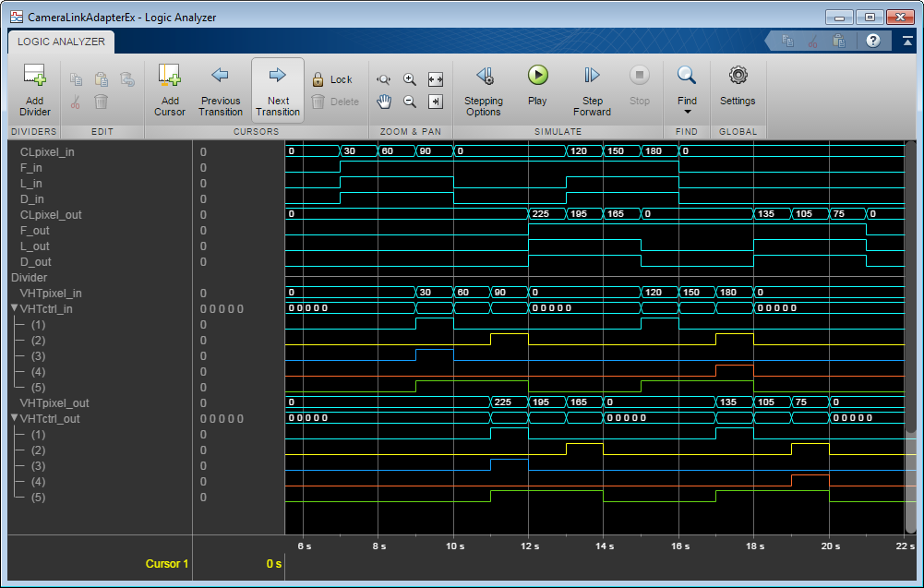Select the LOGIC ANALYZER tab

61,42
